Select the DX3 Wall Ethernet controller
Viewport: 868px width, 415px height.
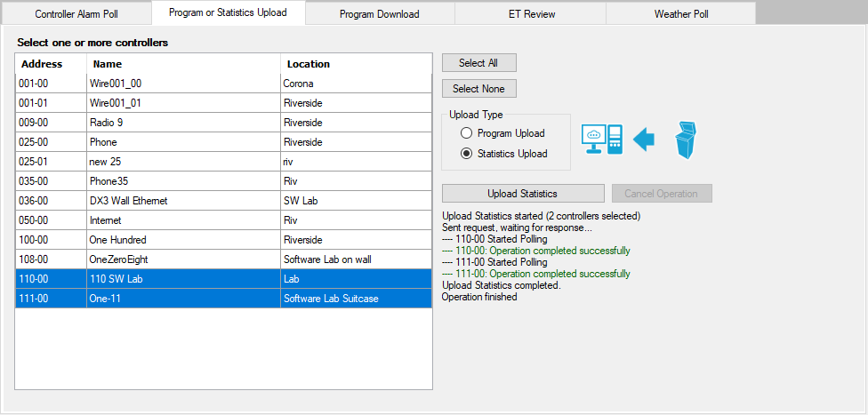(223, 201)
